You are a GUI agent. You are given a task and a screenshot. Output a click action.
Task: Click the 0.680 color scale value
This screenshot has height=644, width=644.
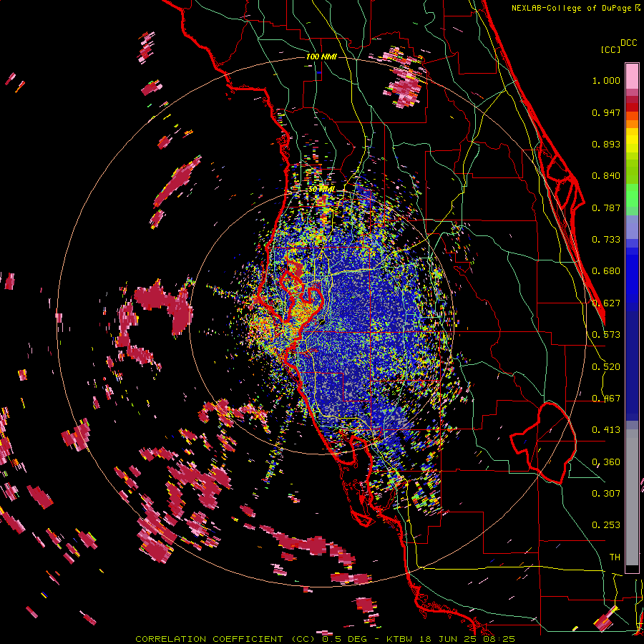click(606, 271)
